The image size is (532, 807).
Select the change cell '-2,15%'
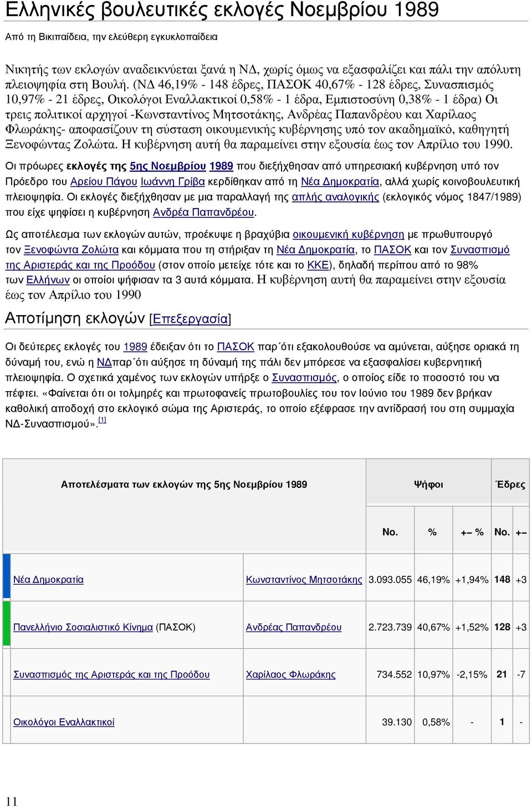(472, 674)
